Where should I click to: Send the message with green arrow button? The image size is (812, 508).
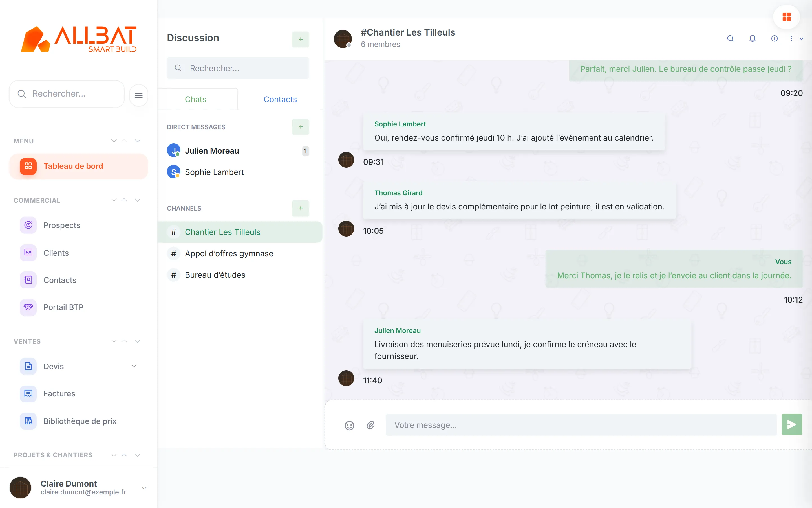(791, 425)
